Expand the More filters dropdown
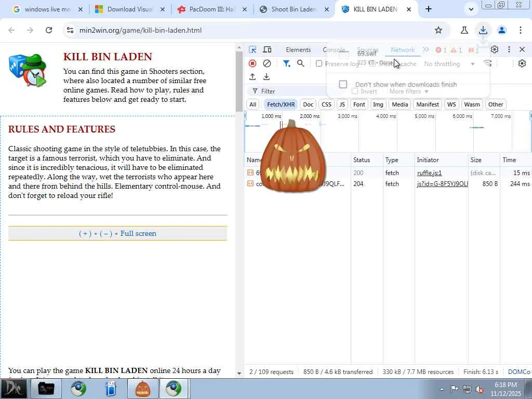The height and width of the screenshot is (399, 532). coord(408,91)
